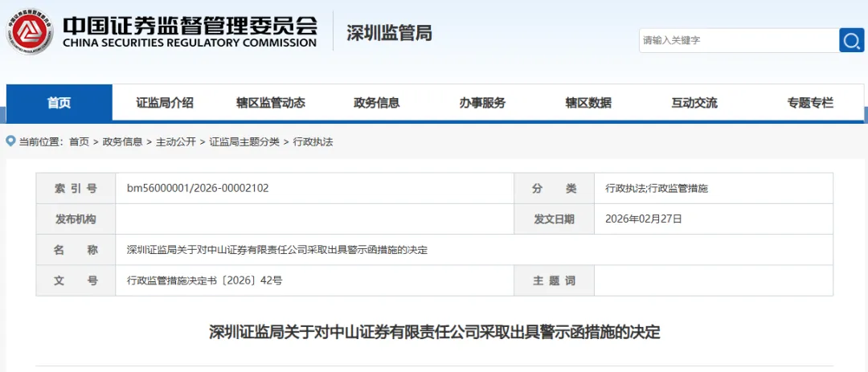This screenshot has height=372, width=868.
Task: Click 政务信息 in the breadcrumb trail
Action: coord(122,142)
